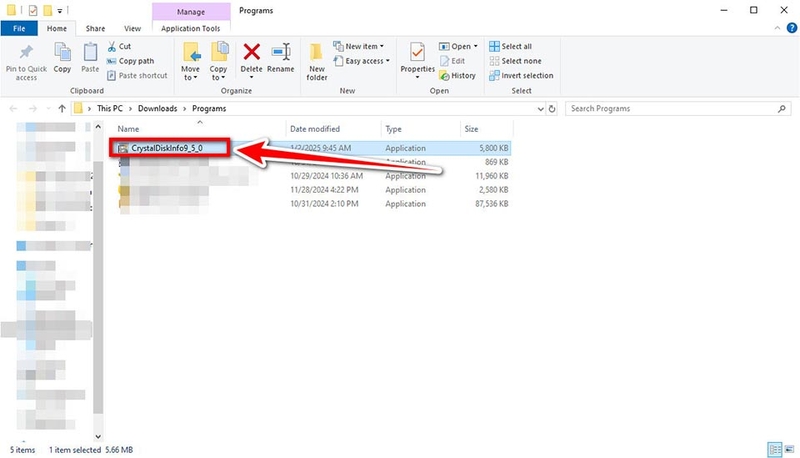Expand the Delete options arrow
The image size is (800, 458).
click(252, 78)
